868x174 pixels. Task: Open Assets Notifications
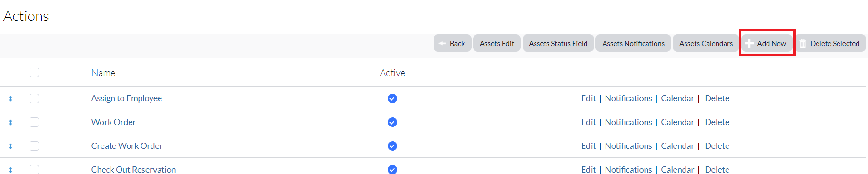[634, 43]
